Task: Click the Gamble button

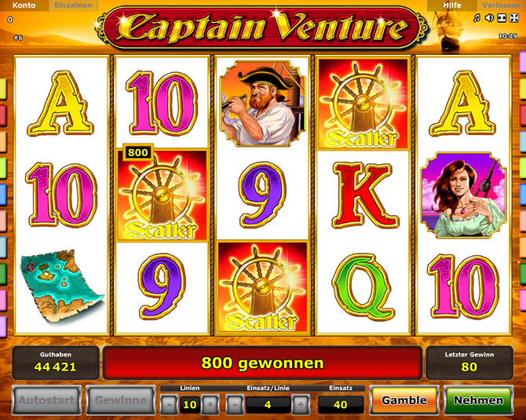Action: pos(404,400)
